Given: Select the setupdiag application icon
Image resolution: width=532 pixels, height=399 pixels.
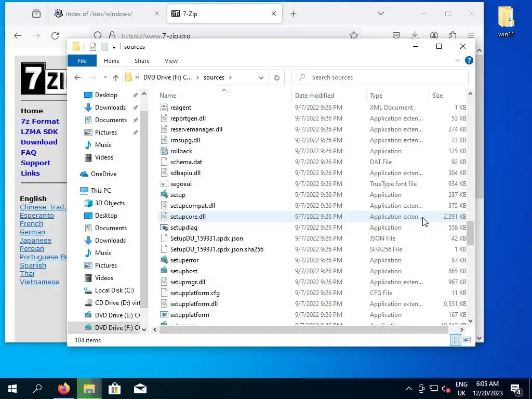Looking at the screenshot, I should point(164,228).
